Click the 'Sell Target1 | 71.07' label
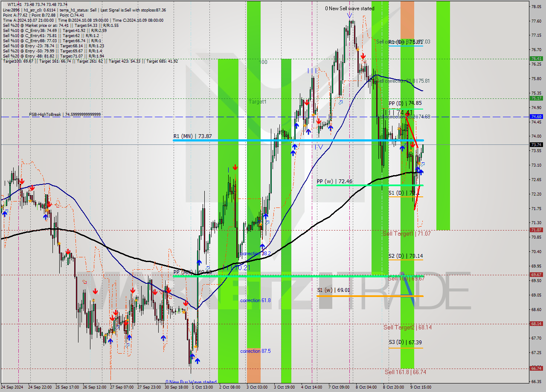Viewport: 546px width, 392px height. point(407,234)
